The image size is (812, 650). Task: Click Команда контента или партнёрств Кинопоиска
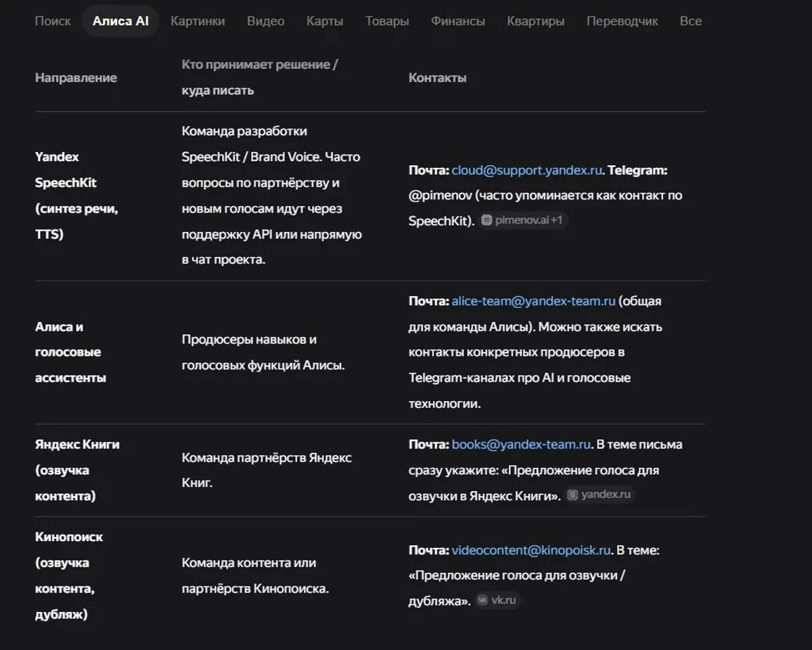point(255,576)
